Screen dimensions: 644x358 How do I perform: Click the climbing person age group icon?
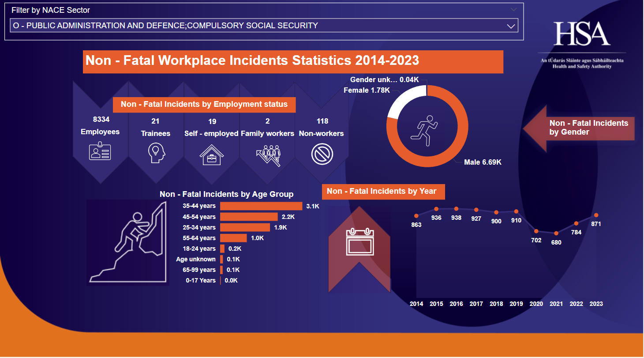(128, 243)
